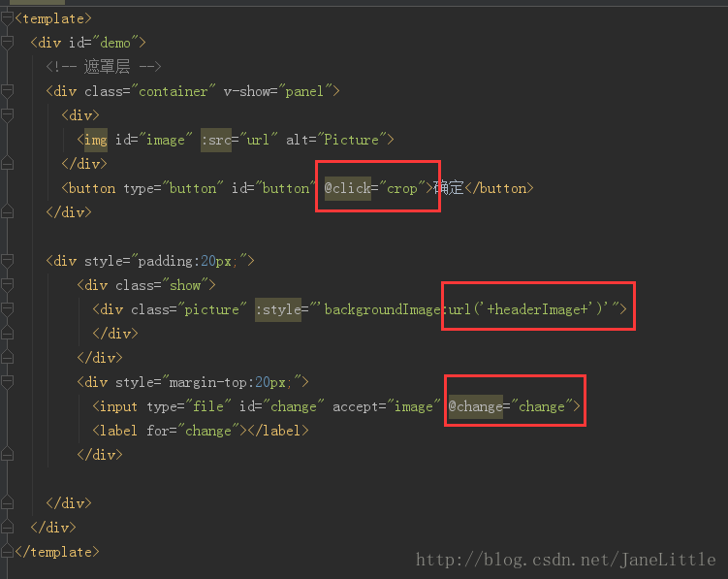Viewport: 728px width, 579px height.
Task: Fold the <div class="container"> block
Action: tap(7, 91)
